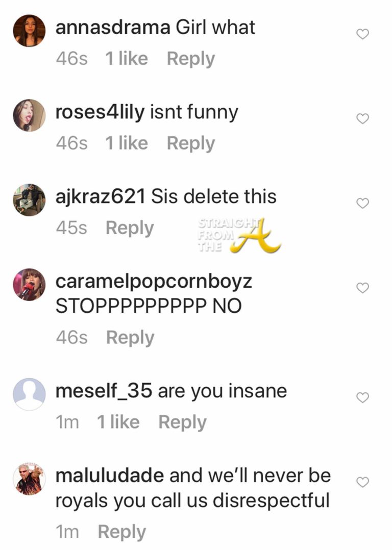Reply to ajkraz621's comment
This screenshot has height=550, width=392.
coord(129,228)
